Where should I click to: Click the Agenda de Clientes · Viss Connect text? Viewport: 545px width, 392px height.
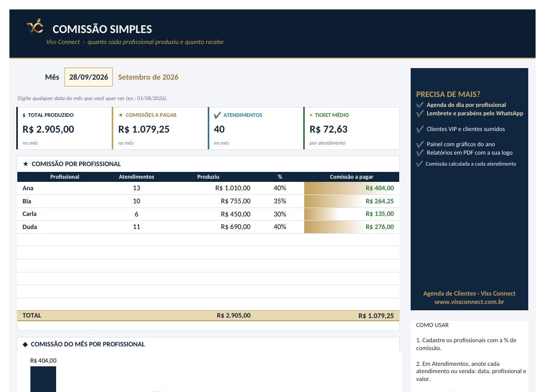(x=469, y=293)
